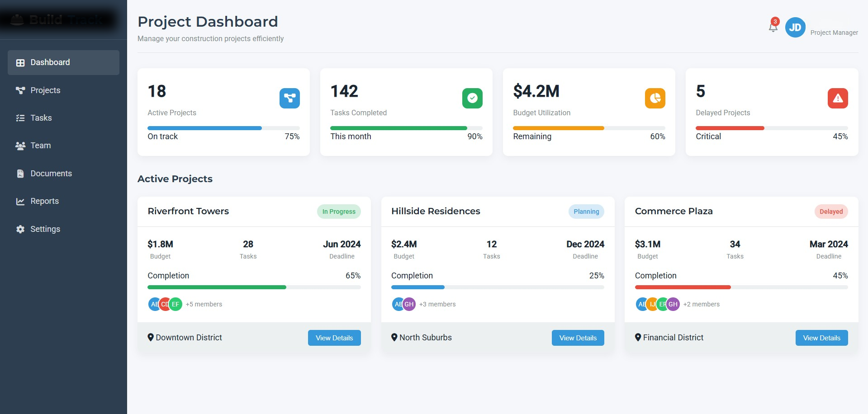The width and height of the screenshot is (868, 414).
Task: Switch to the Dashboard sidebar item
Action: coord(50,62)
